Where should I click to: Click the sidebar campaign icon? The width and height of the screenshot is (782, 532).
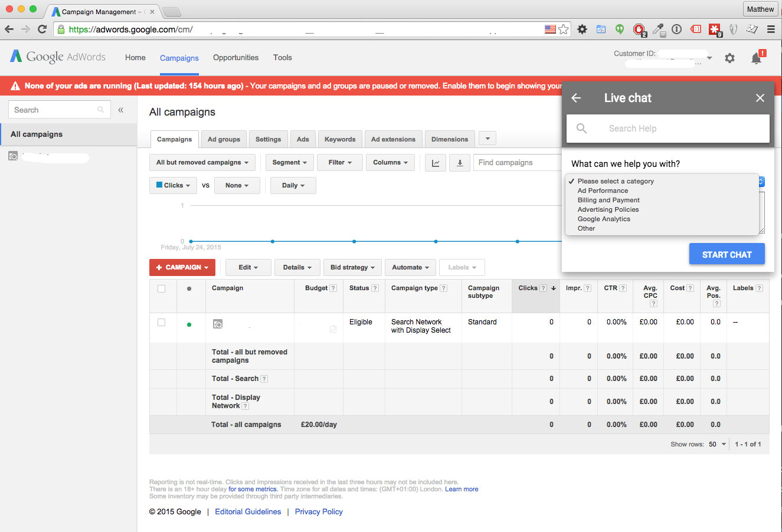(x=13, y=156)
